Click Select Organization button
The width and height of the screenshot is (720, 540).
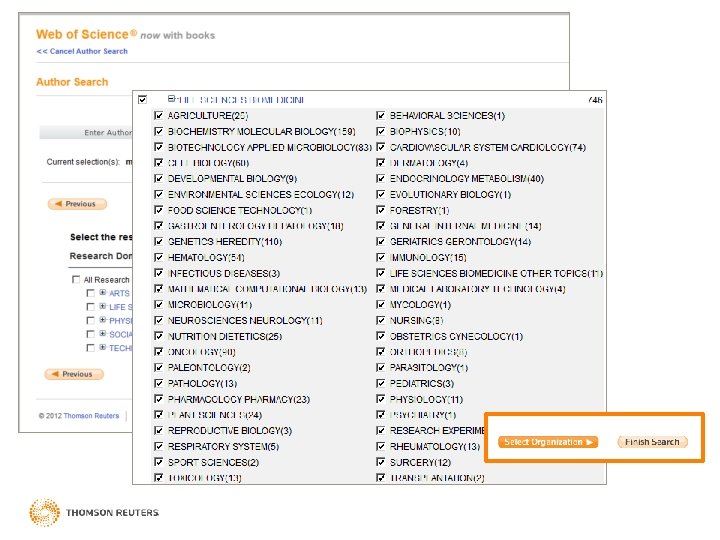coord(548,442)
